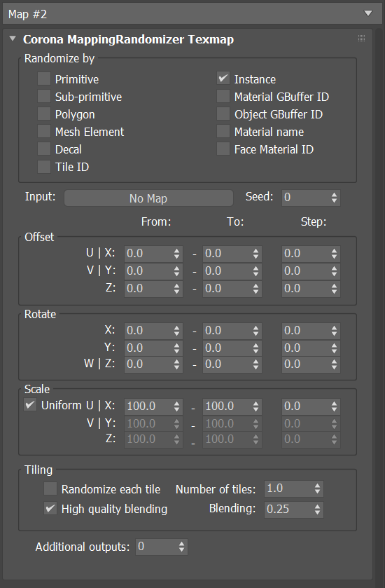The height and width of the screenshot is (588, 385).
Task: Click the No Map input button
Action: click(x=148, y=198)
